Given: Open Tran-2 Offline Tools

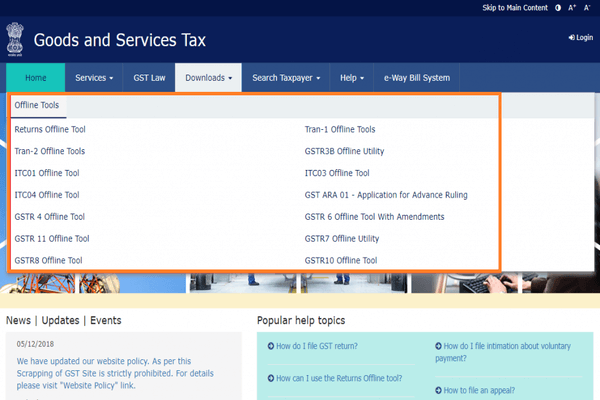Looking at the screenshot, I should tap(50, 151).
